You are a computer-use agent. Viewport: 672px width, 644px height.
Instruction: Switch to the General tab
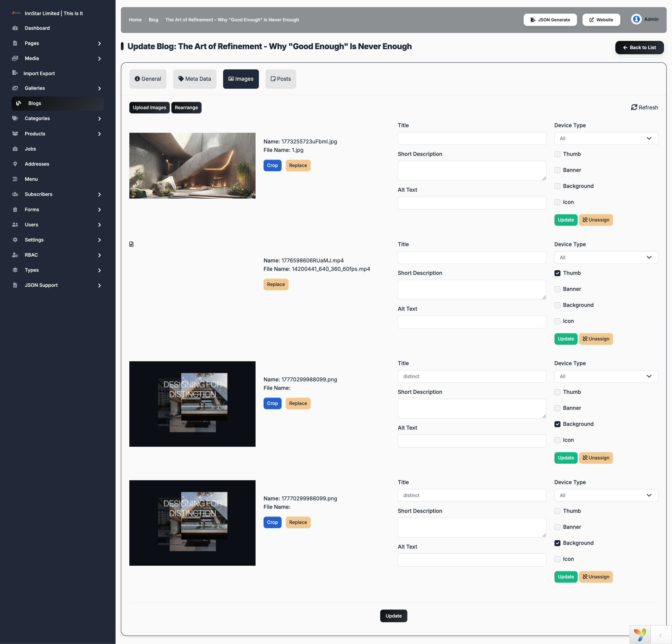[148, 79]
